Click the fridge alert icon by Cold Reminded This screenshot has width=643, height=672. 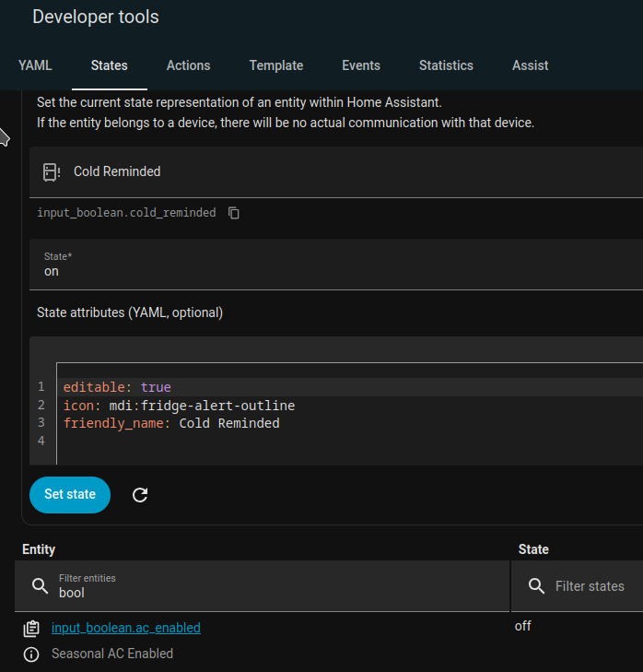(52, 171)
